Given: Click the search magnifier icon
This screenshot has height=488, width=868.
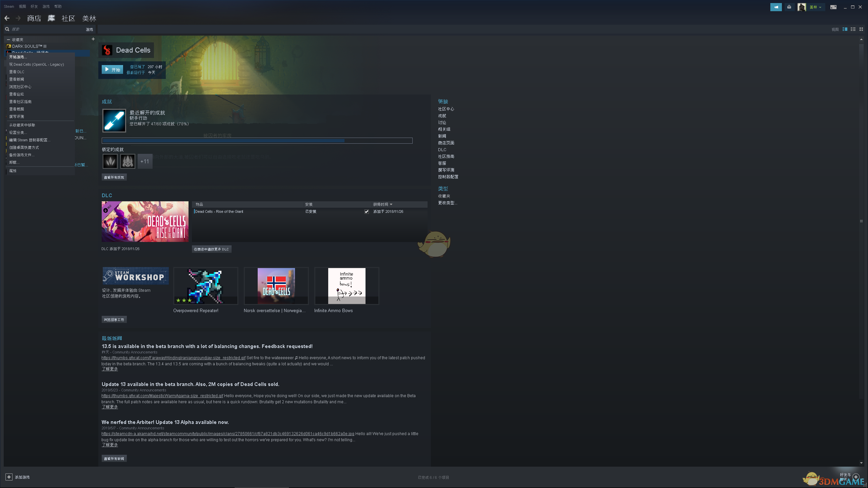Looking at the screenshot, I should click(x=7, y=29).
